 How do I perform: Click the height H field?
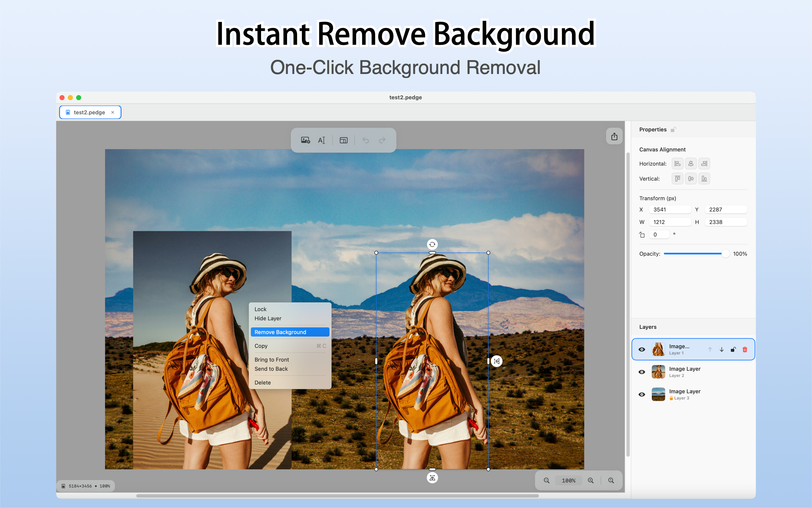pos(725,222)
